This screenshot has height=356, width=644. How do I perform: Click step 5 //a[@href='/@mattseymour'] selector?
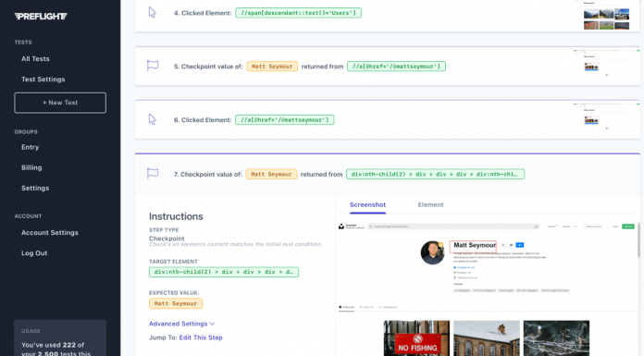tap(396, 66)
